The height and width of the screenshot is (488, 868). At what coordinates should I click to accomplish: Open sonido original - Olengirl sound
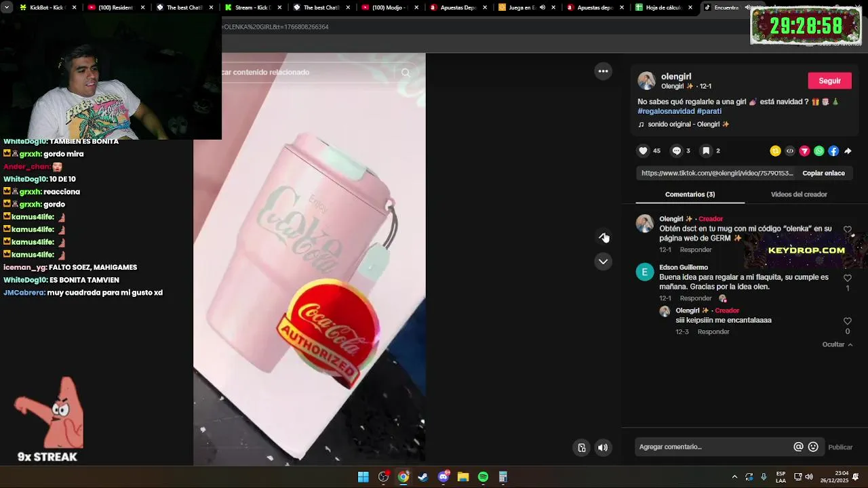click(684, 125)
